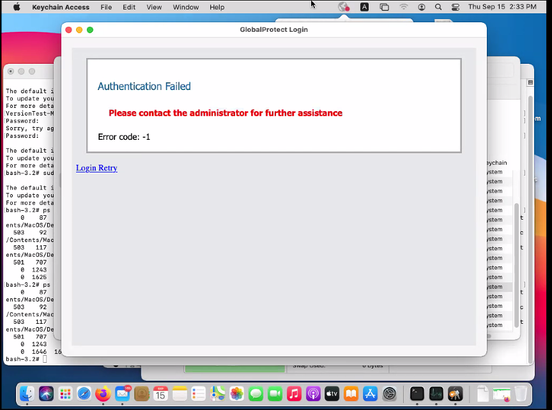Open the Spotlight search magnifier icon
The width and height of the screenshot is (552, 410).
(438, 7)
